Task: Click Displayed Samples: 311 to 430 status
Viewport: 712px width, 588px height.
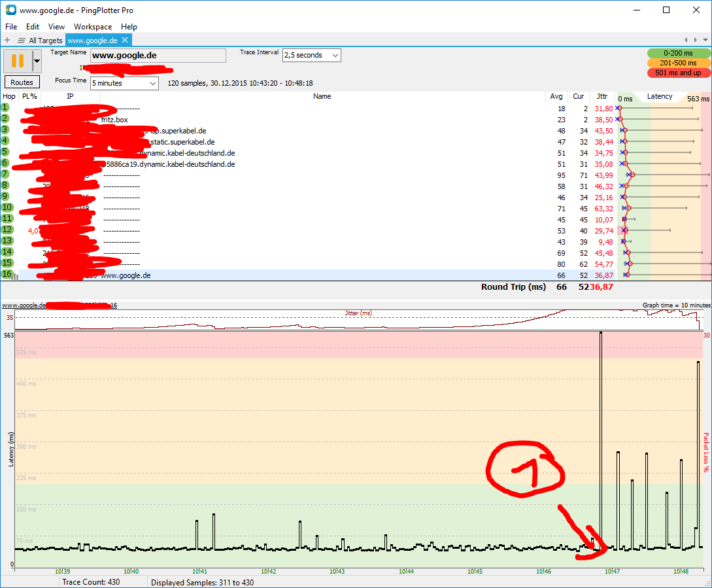Action: coord(203,583)
